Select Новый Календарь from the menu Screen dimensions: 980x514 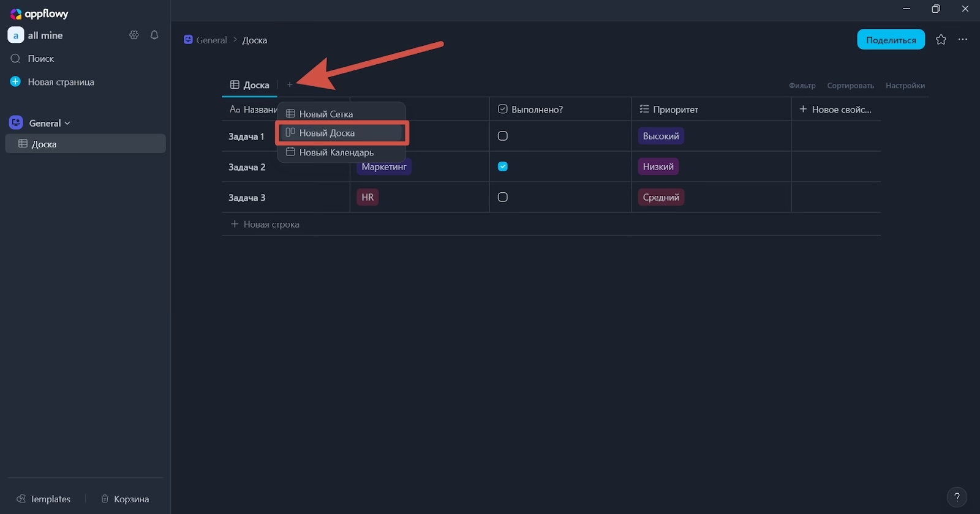pos(336,152)
